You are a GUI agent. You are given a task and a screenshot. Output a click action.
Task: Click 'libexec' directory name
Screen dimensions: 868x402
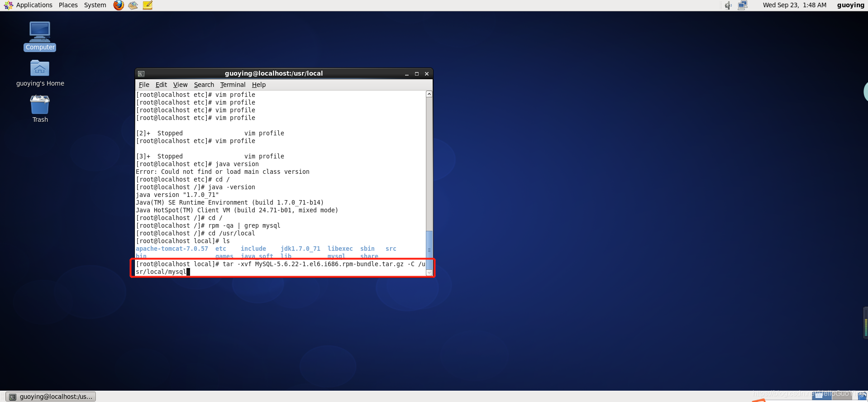coord(340,249)
